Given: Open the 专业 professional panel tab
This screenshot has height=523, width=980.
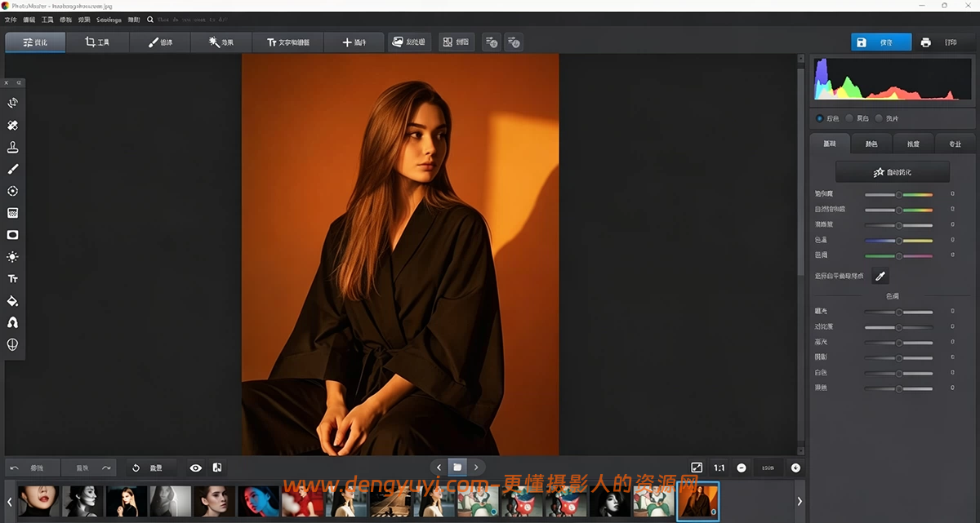Looking at the screenshot, I should click(955, 144).
